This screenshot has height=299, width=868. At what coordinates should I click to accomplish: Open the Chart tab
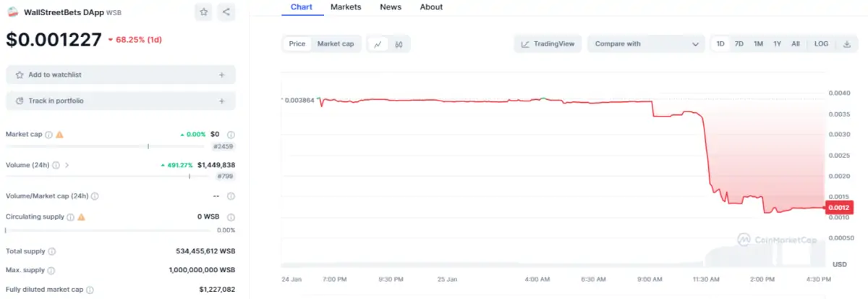click(x=302, y=7)
